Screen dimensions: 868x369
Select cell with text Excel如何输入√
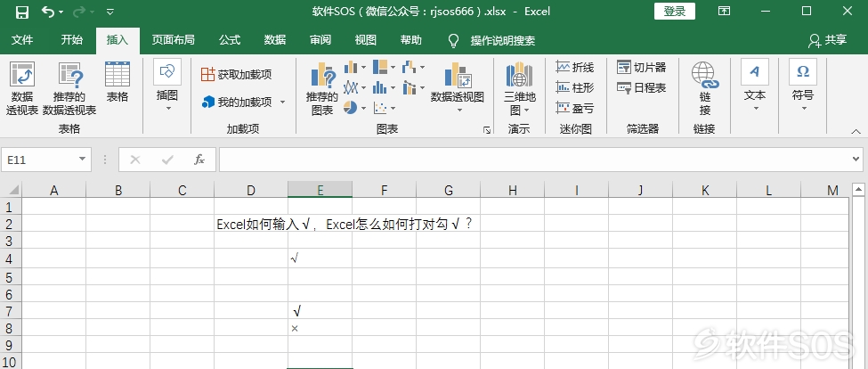click(251, 225)
